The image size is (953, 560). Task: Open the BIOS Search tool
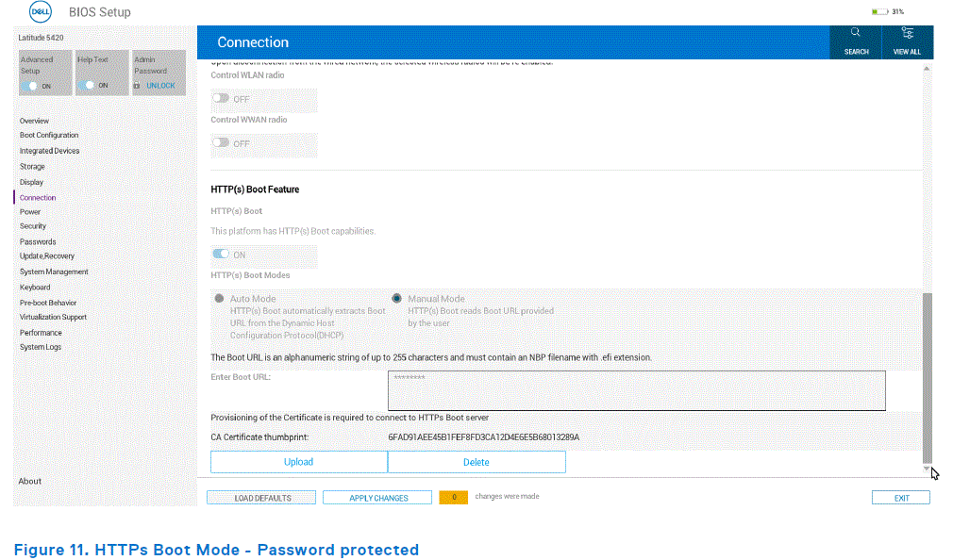point(855,40)
